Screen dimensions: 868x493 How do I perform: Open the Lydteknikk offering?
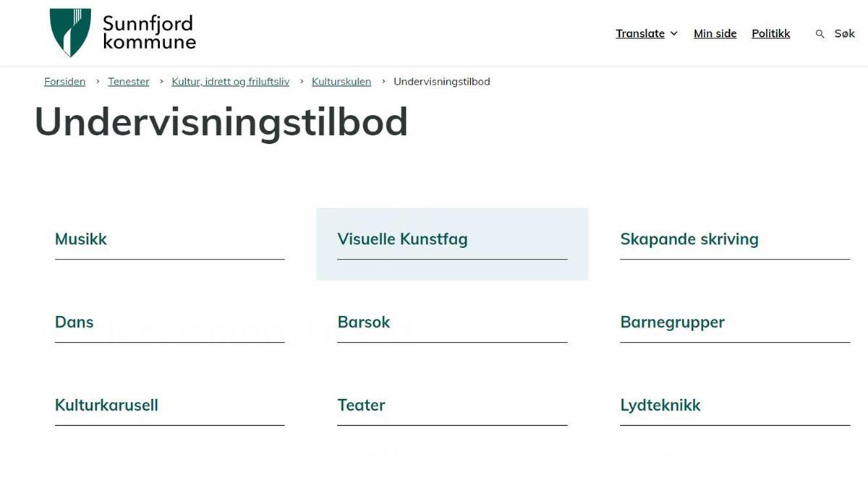pyautogui.click(x=660, y=406)
